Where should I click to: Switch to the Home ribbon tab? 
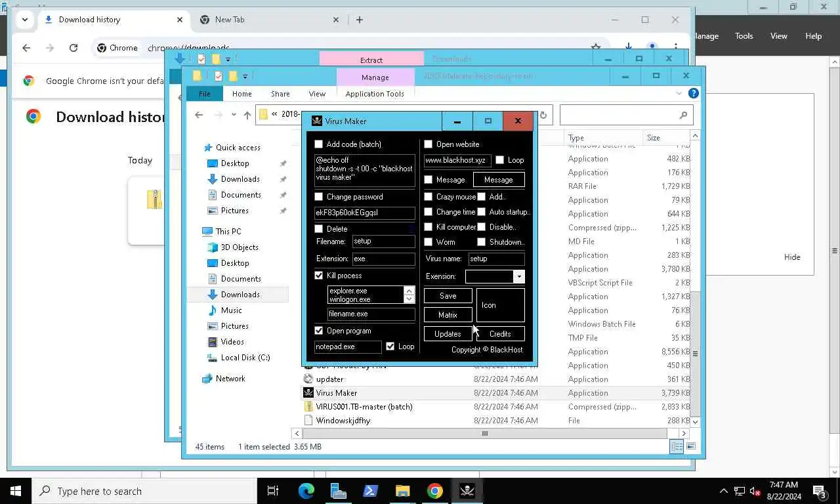coord(241,93)
